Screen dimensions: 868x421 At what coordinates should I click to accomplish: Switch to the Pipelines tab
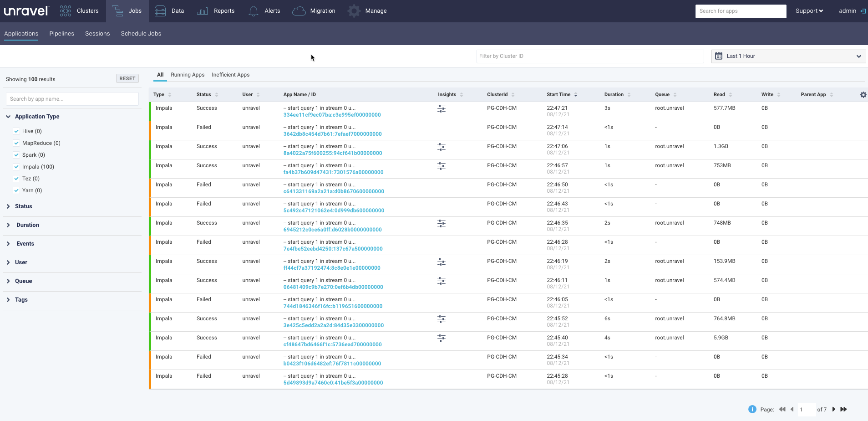61,34
